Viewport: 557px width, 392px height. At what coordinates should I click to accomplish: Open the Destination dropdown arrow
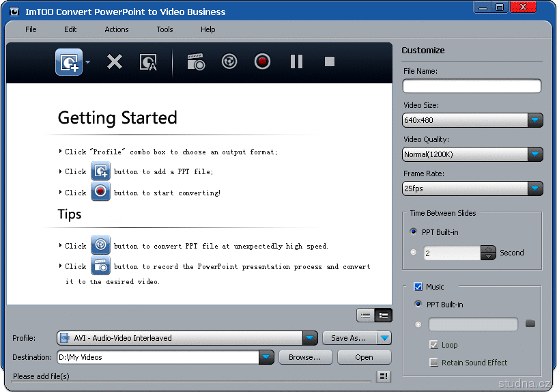pos(266,357)
